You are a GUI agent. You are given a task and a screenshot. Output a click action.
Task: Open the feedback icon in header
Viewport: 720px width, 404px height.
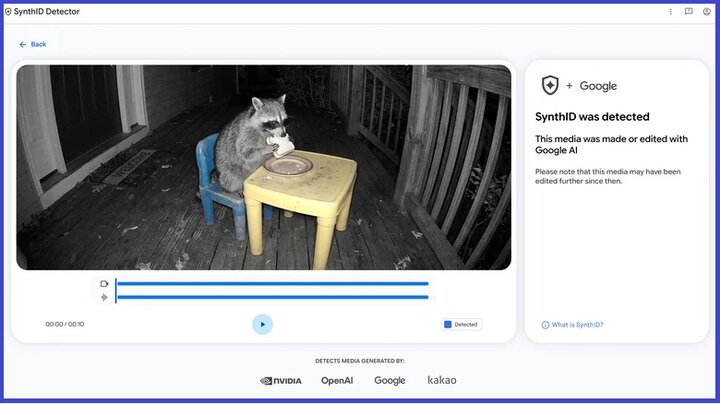pyautogui.click(x=688, y=11)
